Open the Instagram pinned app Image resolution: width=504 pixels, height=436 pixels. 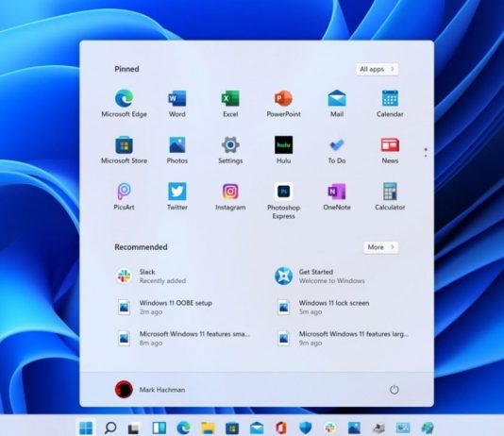(x=230, y=196)
